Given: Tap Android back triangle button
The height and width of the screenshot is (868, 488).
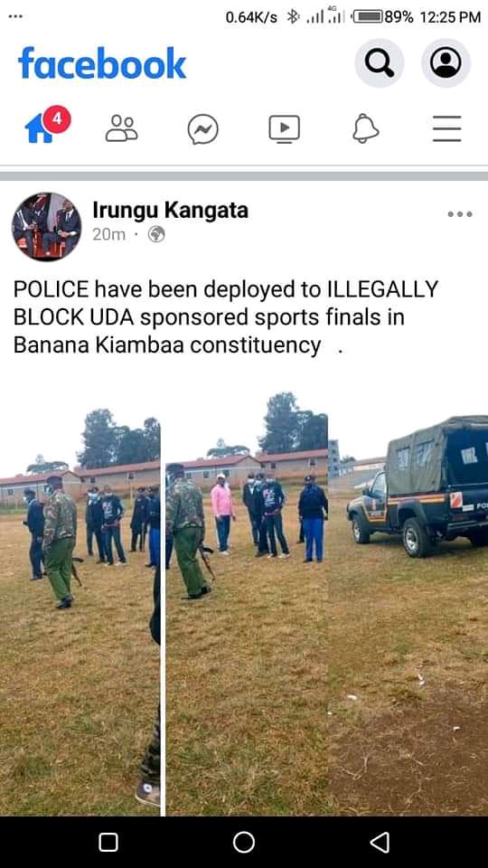Looking at the screenshot, I should point(380,843).
